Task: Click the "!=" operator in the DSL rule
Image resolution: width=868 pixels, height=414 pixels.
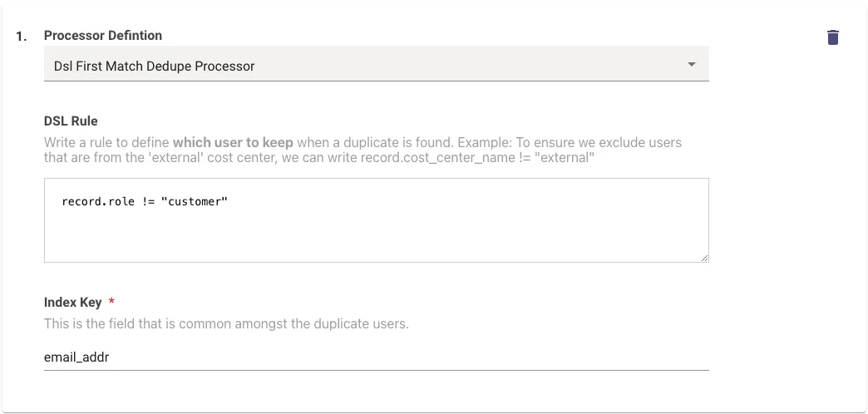Action: click(x=148, y=201)
